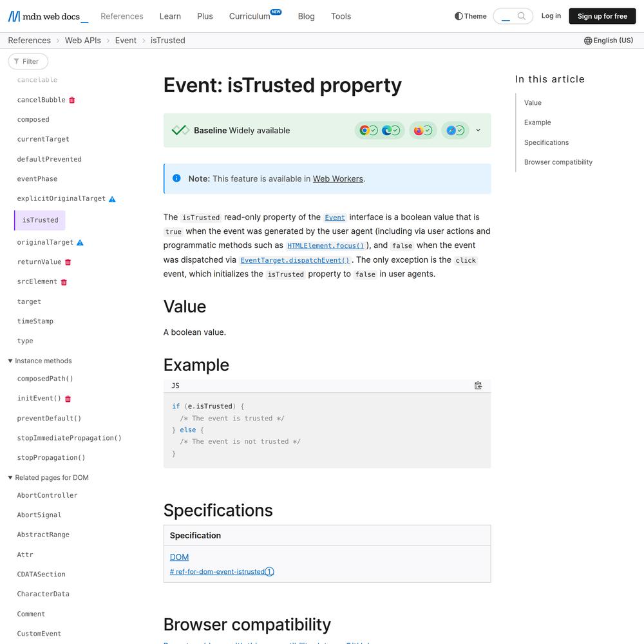This screenshot has width=644, height=644.
Task: Click the Sign up for free button
Action: (602, 16)
